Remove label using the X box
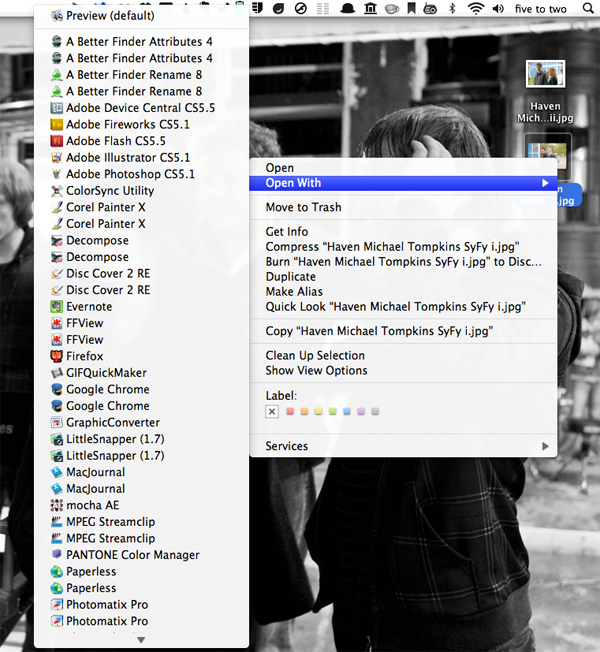Viewport: 600px width, 652px height. 272,412
